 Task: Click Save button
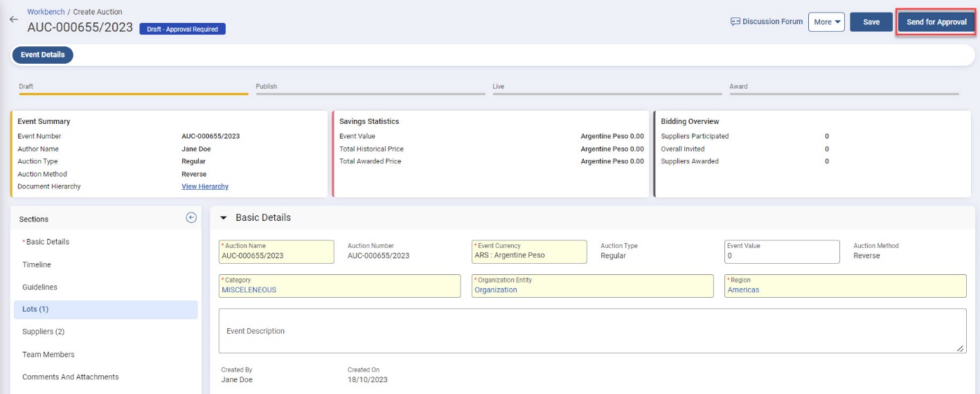[871, 22]
